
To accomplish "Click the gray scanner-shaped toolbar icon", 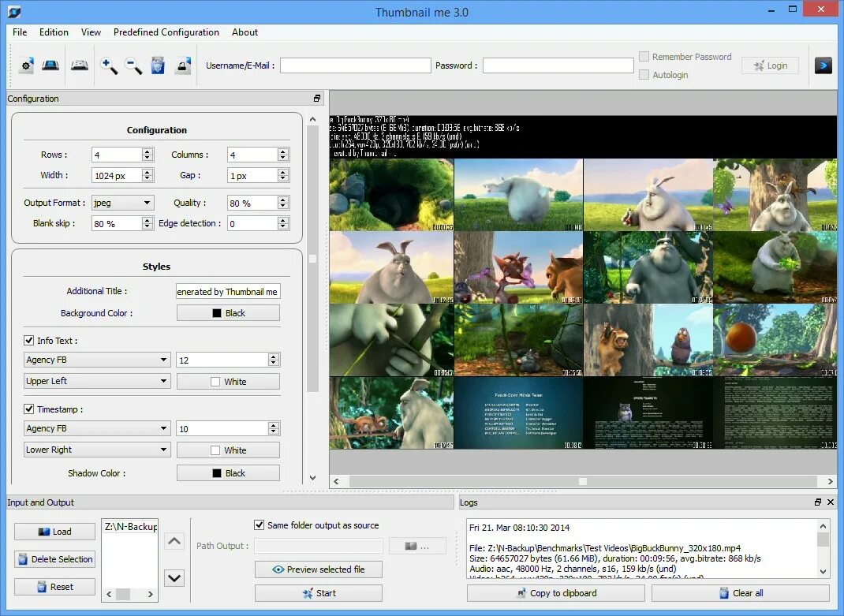I will click(x=79, y=65).
